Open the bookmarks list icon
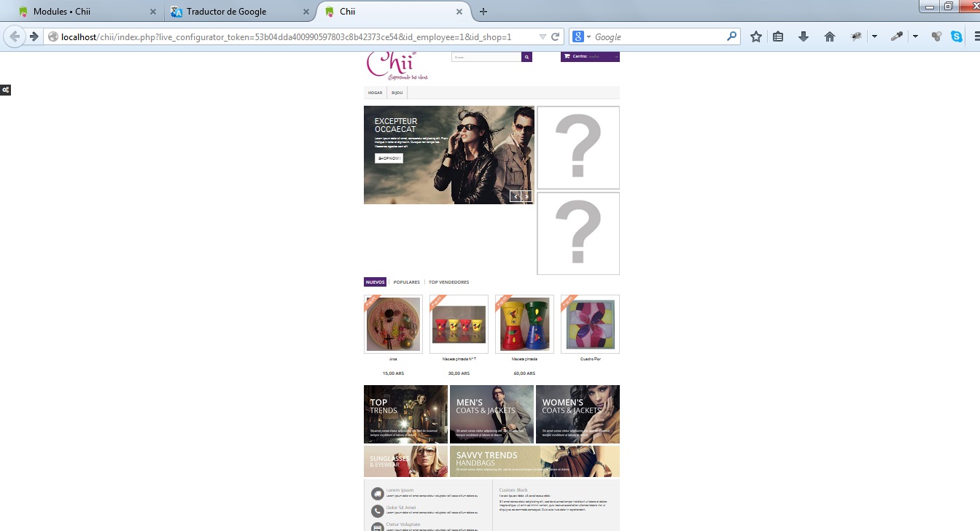This screenshot has height=531, width=980. pyautogui.click(x=778, y=36)
